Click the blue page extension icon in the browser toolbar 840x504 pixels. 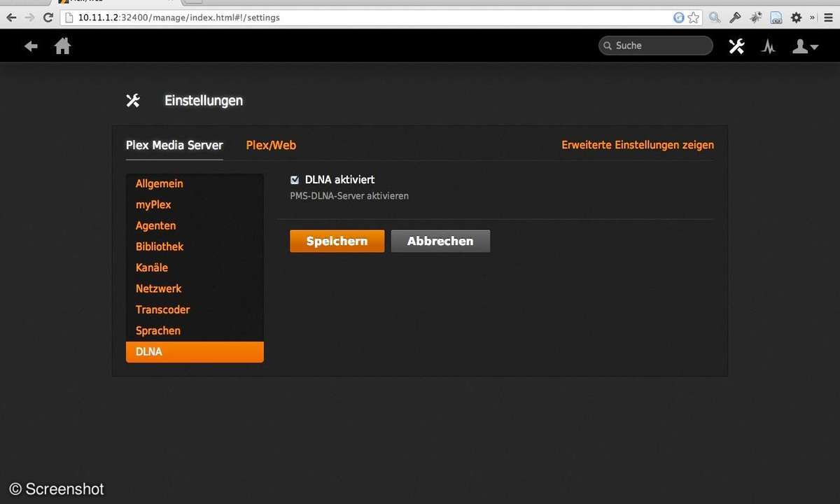pos(776,17)
